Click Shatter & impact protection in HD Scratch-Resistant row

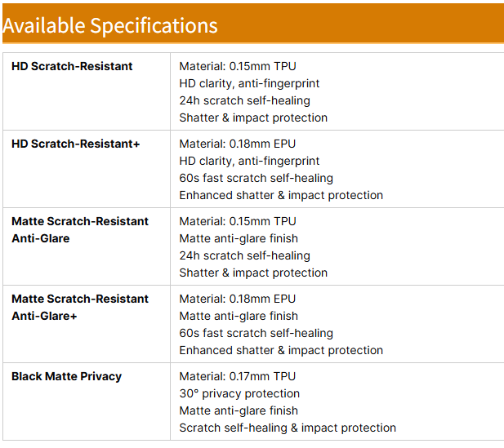253,118
